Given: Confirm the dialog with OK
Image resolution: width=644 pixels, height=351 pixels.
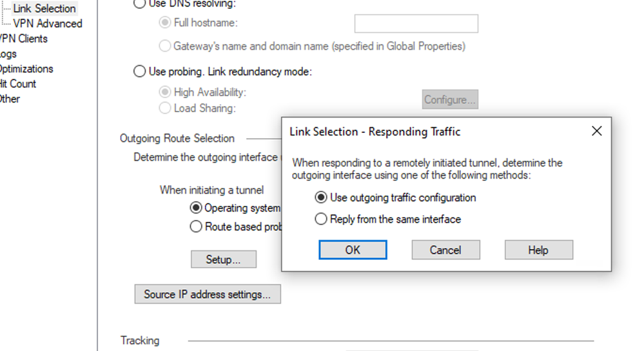Looking at the screenshot, I should point(353,250).
